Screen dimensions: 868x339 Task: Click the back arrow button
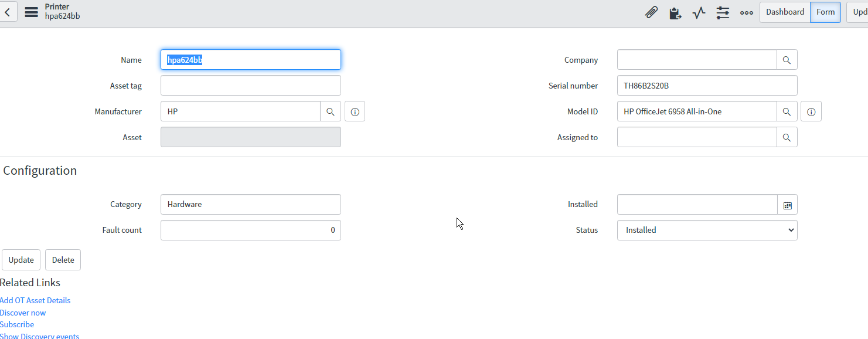coord(8,12)
